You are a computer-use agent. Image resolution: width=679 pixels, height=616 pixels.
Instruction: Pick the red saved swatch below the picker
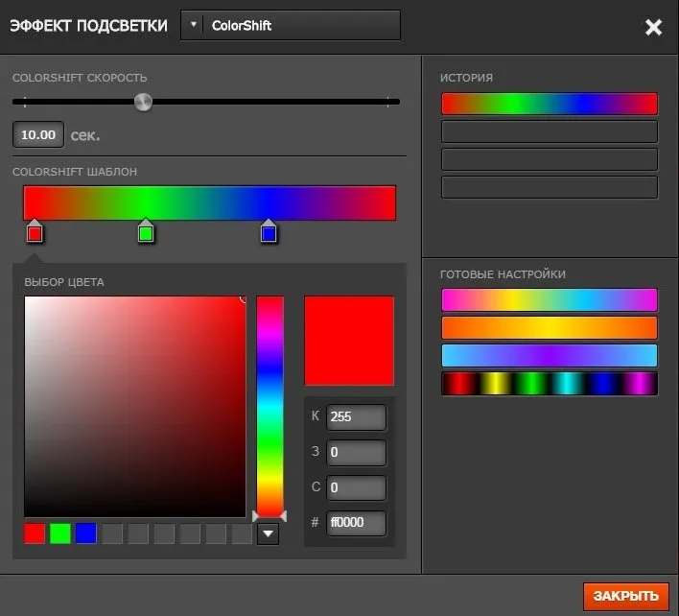[35, 533]
